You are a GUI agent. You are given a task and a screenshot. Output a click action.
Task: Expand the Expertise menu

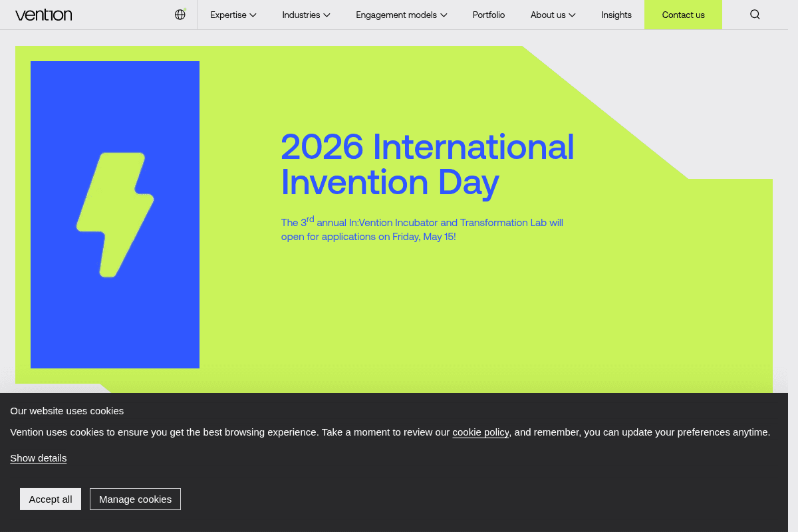click(233, 15)
